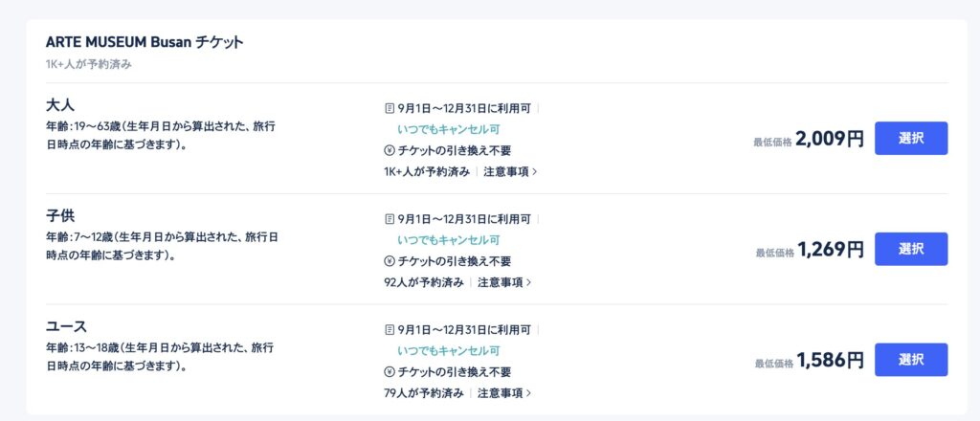Click the yen icon in the 子供 row
Image resolution: width=980 pixels, height=421 pixels.
pos(390,261)
